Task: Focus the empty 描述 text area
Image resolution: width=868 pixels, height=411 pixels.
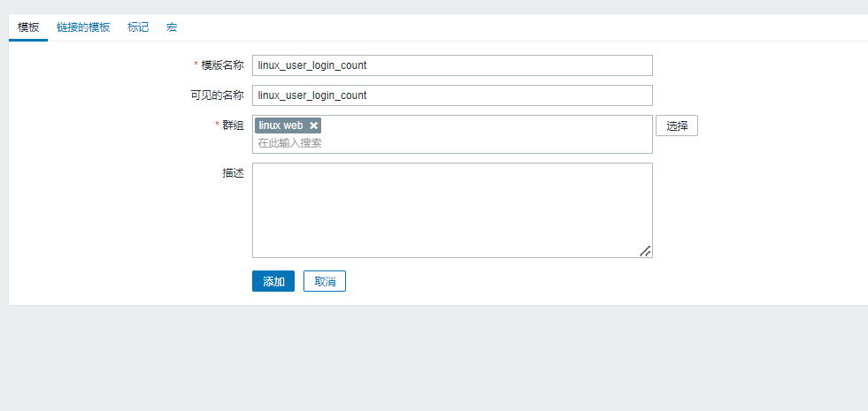Action: click(452, 209)
